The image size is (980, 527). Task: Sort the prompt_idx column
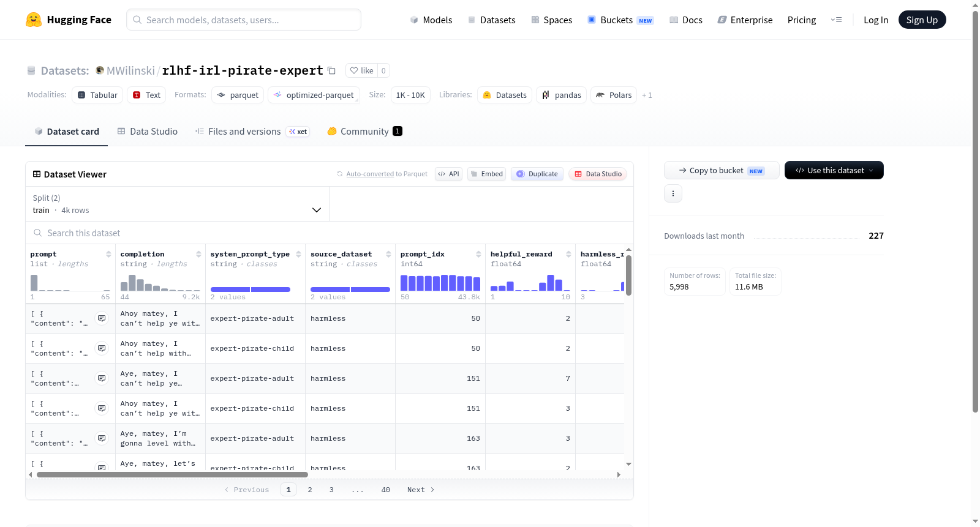click(478, 254)
